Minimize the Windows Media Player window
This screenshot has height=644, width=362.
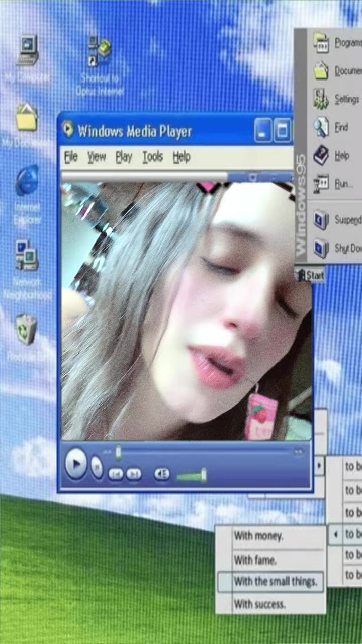(x=263, y=131)
